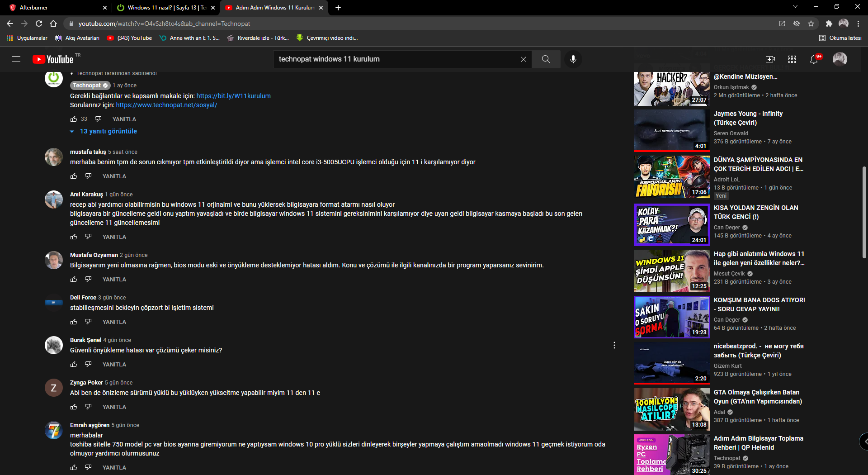Open the Anne with an E bookmark
This screenshot has height=475, width=868.
[190, 38]
